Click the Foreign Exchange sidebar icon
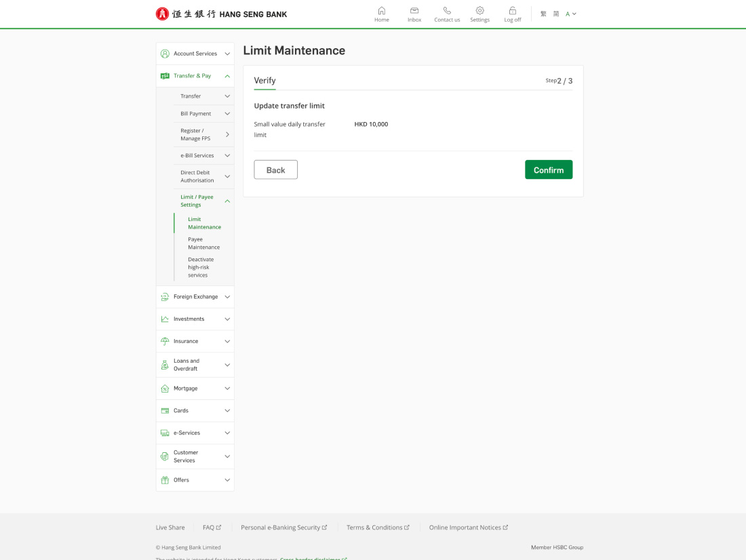The height and width of the screenshot is (560, 746). point(165,297)
